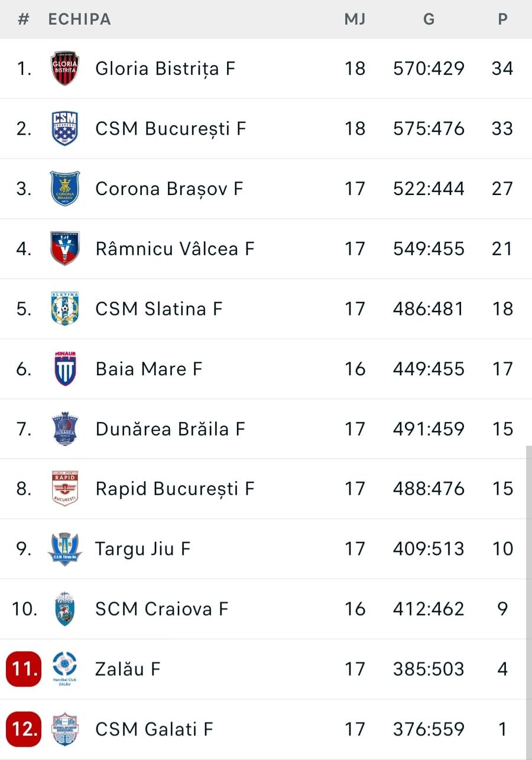
Task: Click the CSM Targu Jiu logo
Action: (65, 549)
